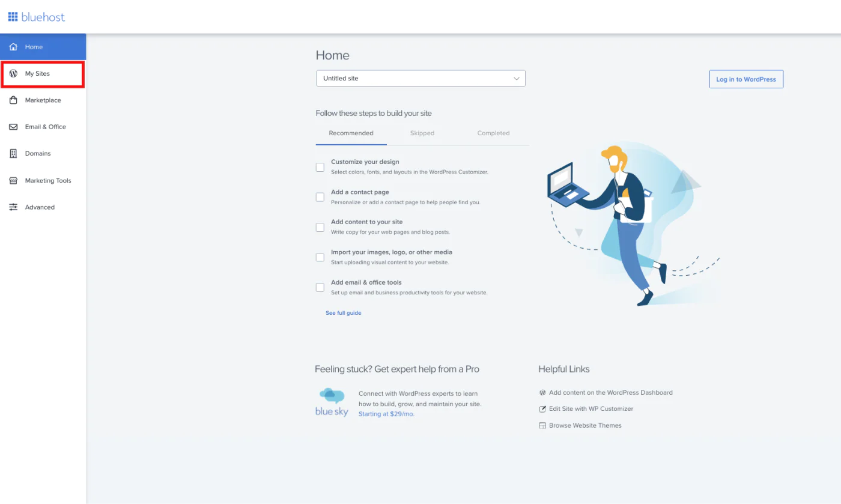Click Import your images, logo, or other media
The image size is (841, 504).
pyautogui.click(x=392, y=252)
